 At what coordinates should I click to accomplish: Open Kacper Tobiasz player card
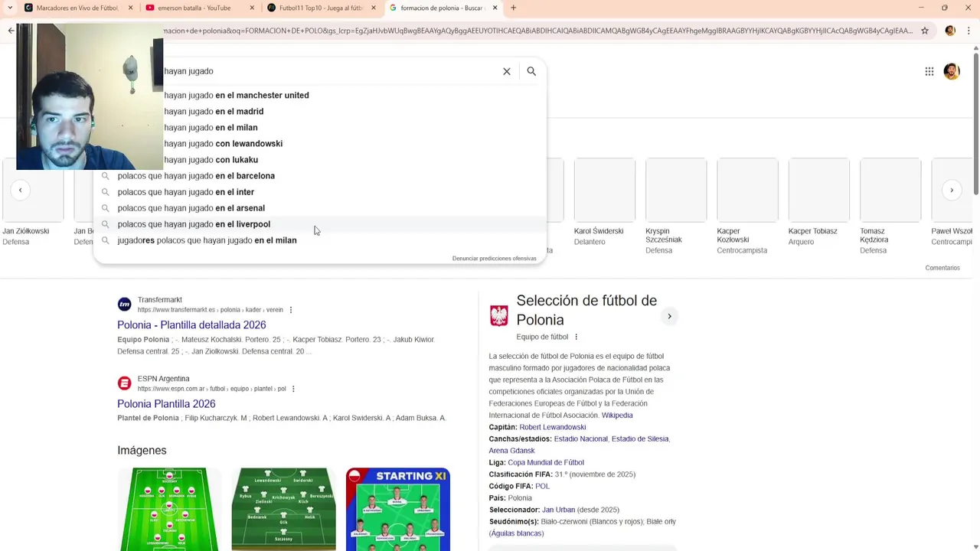point(818,202)
